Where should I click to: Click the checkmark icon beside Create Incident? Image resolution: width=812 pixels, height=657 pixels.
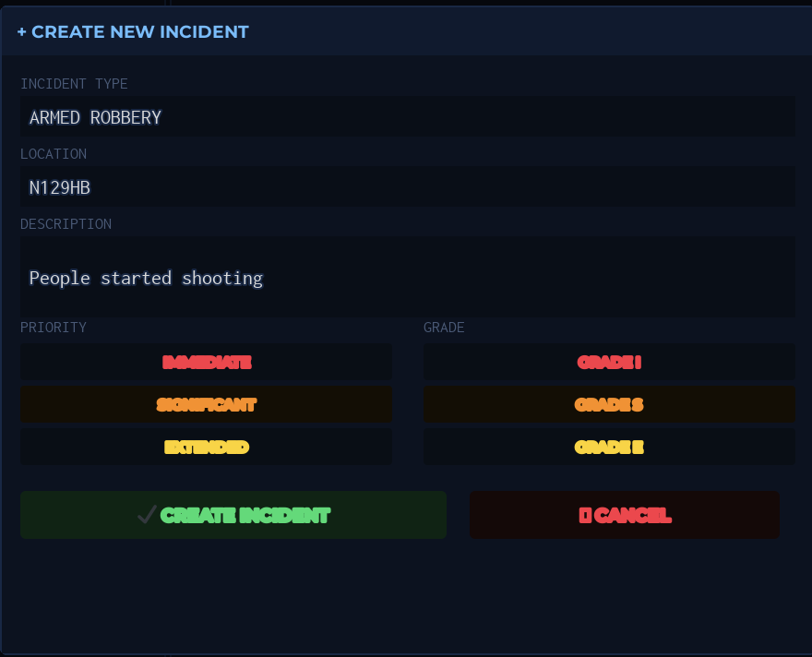click(x=146, y=515)
